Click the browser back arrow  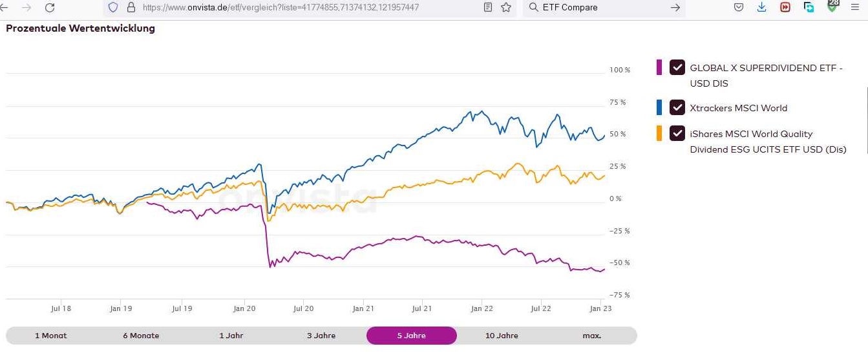[8, 8]
